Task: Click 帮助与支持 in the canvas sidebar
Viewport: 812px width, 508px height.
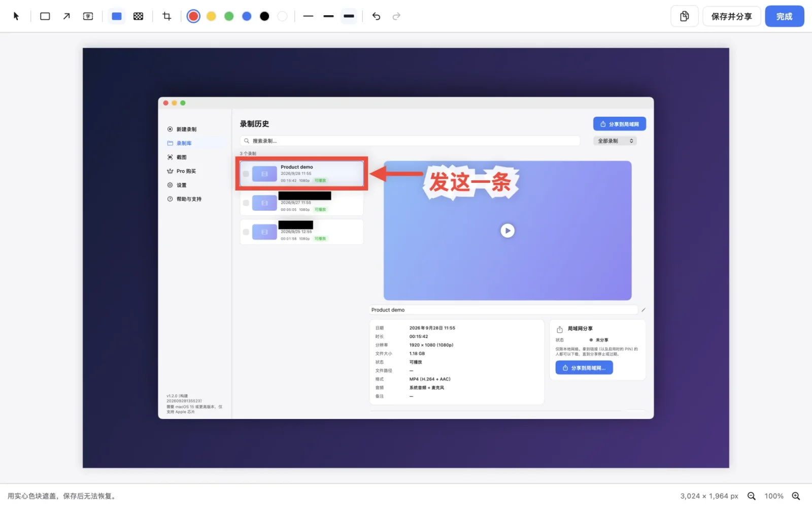Action: pos(189,199)
